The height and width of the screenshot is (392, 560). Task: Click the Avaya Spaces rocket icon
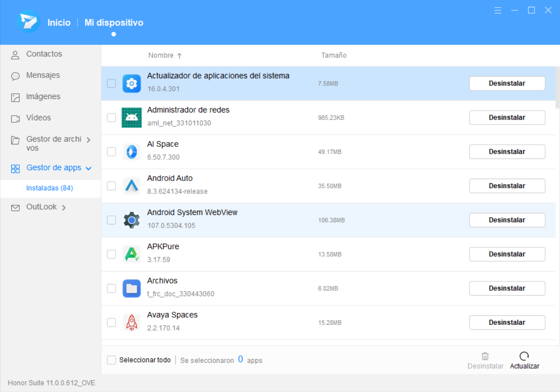pos(131,323)
